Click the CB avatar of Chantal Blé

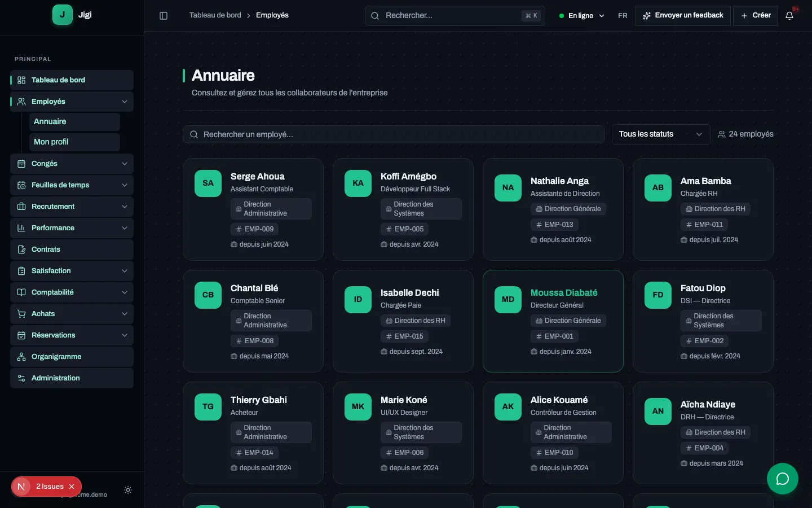click(208, 295)
